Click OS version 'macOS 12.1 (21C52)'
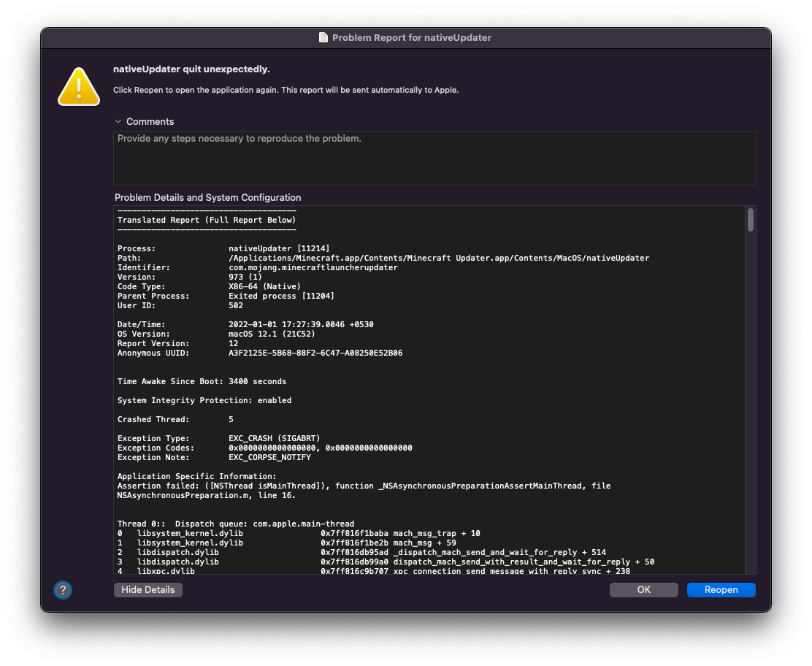This screenshot has width=812, height=666. point(272,334)
